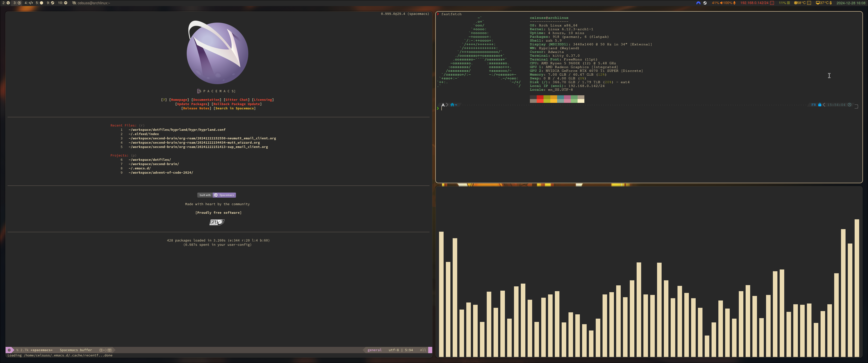The image size is (868, 363).
Task: Open the Update Packages link
Action: coord(193,104)
